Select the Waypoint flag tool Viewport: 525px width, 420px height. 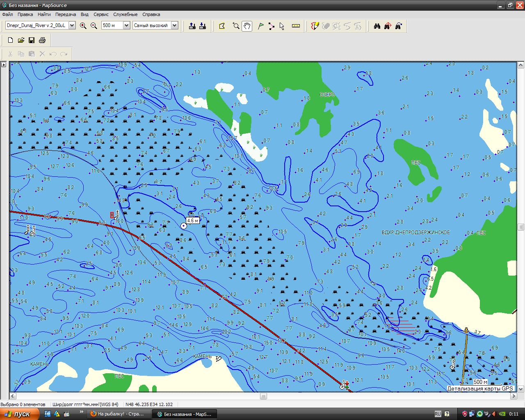tap(260, 26)
